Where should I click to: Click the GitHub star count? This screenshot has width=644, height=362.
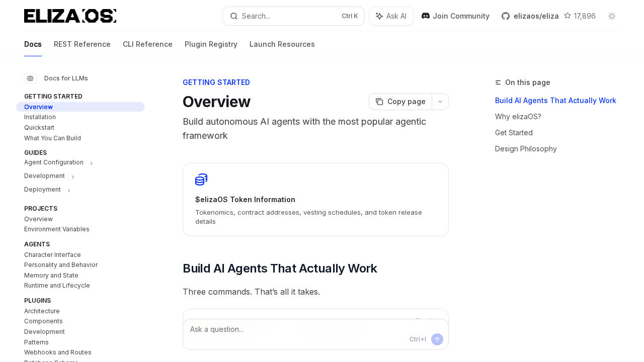pyautogui.click(x=580, y=16)
